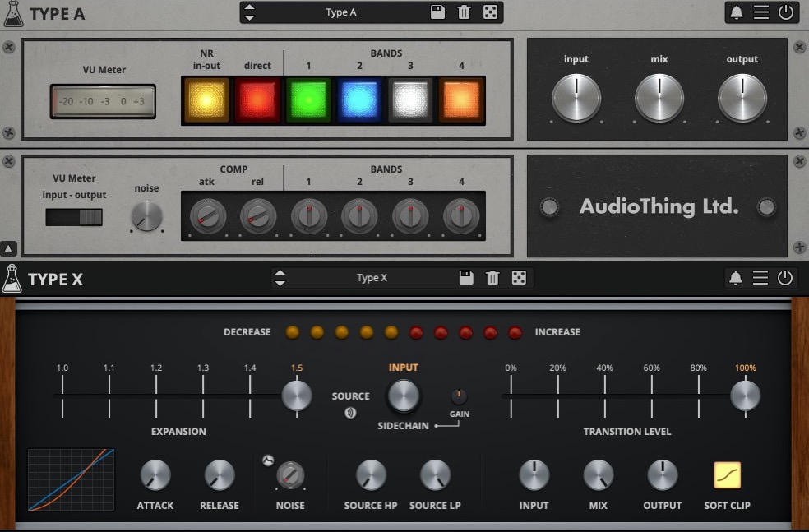Click the Type A output knob

[742, 98]
